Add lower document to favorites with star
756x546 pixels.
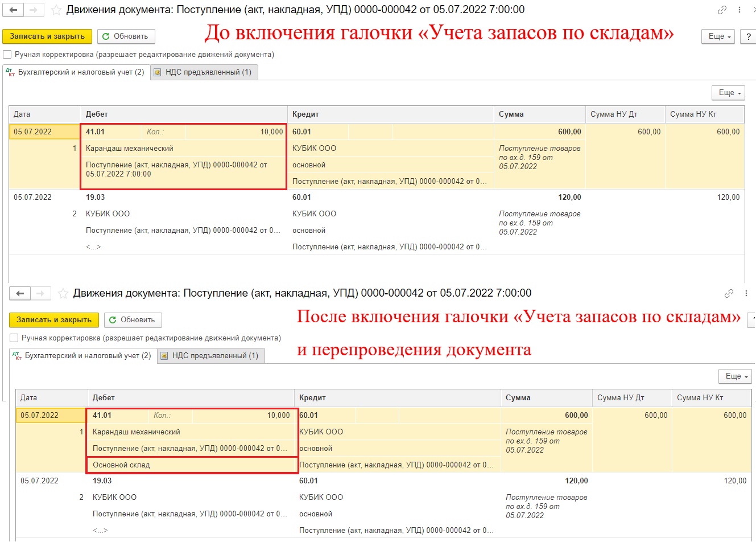(x=63, y=293)
